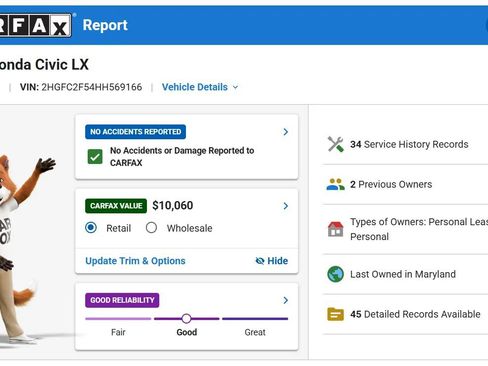Click CARFAX VALUE badge
Image resolution: width=488 pixels, height=366 pixels.
116,206
